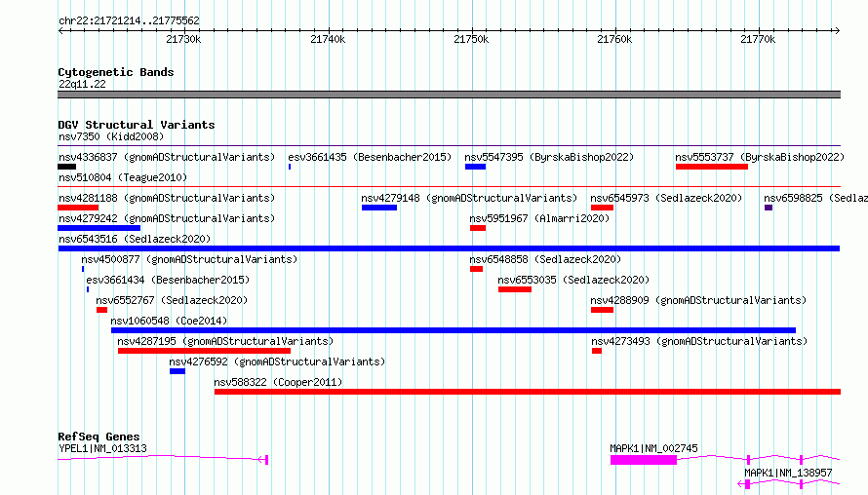This screenshot has height=495, width=868.
Task: Open the nsv588322 (Cooper2011) label
Action: pyautogui.click(x=279, y=382)
